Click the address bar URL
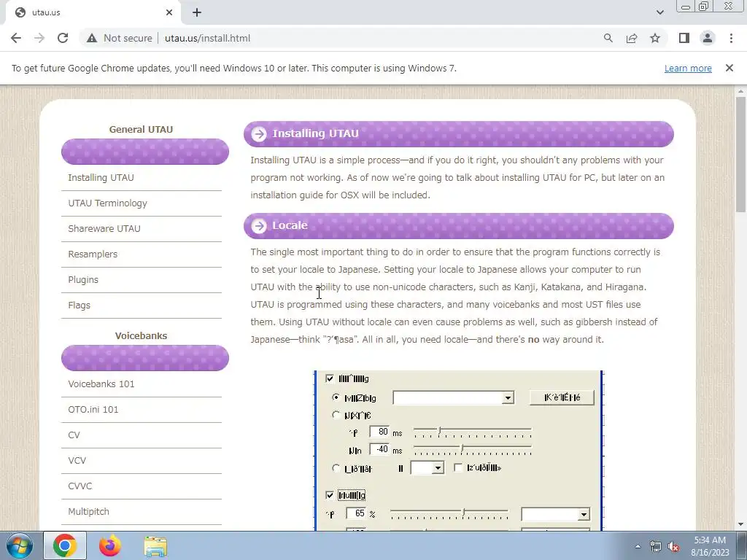 tap(207, 38)
